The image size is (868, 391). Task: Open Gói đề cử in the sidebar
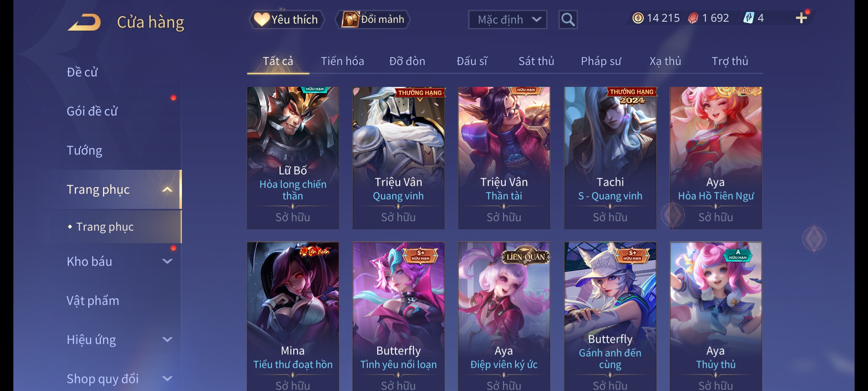coord(92,111)
